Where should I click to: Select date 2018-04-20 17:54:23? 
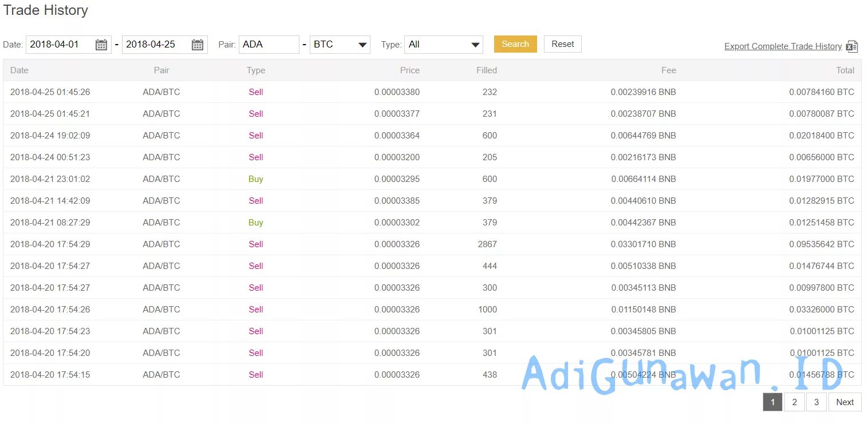(x=50, y=331)
